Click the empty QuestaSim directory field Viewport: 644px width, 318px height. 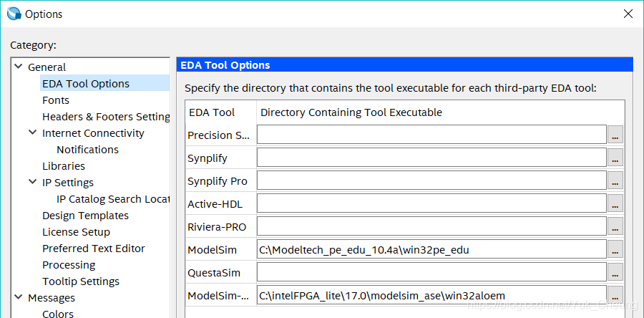pos(431,272)
